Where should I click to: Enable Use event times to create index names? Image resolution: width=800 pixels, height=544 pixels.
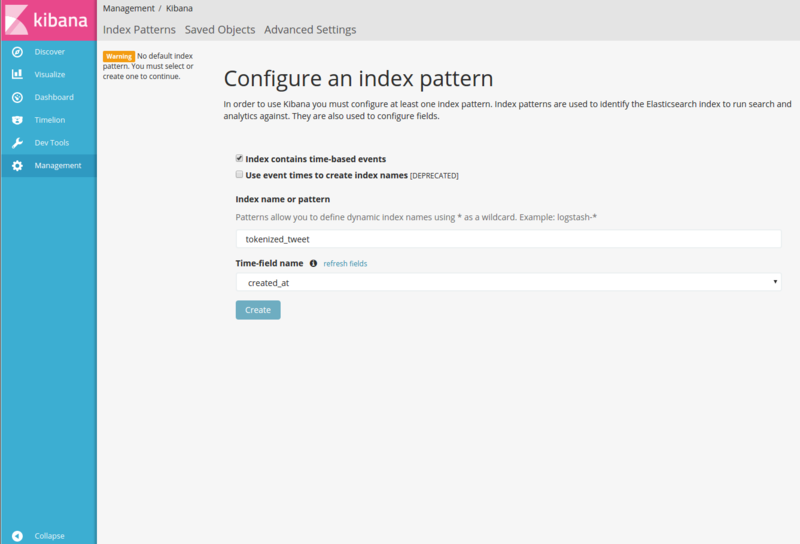(x=239, y=175)
